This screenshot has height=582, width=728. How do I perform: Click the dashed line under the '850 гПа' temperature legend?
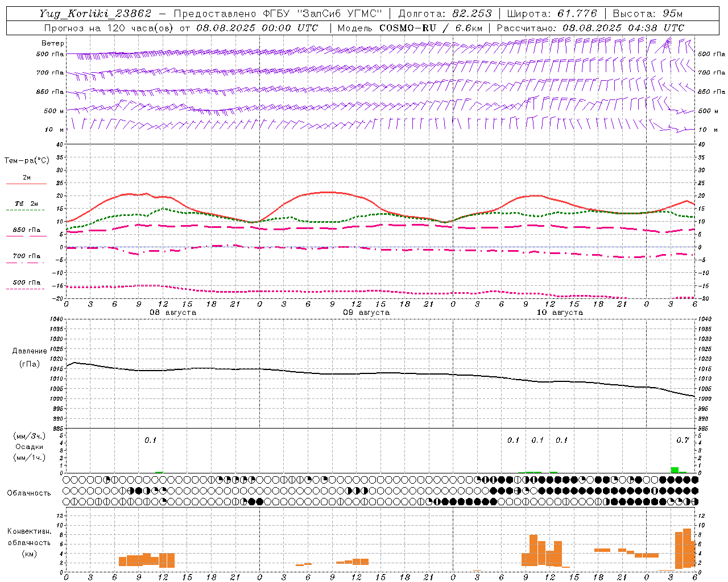tap(26, 236)
